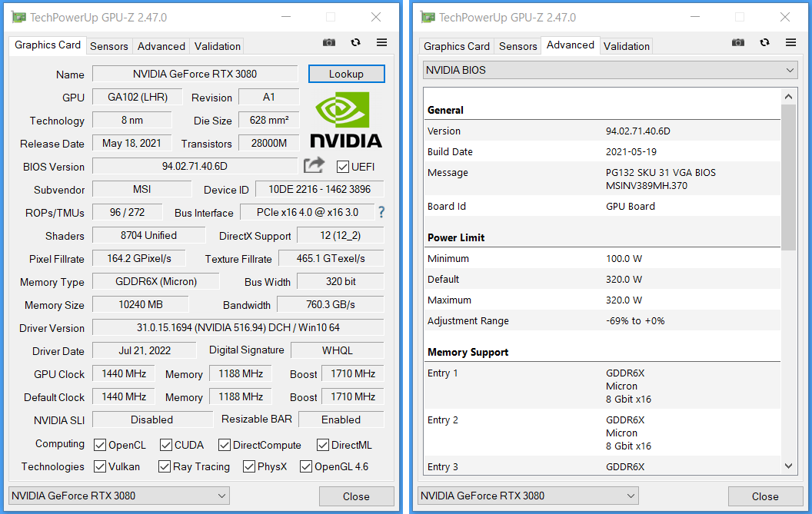Toggle the DirectCompute checkbox
812x514 pixels.
pos(225,445)
